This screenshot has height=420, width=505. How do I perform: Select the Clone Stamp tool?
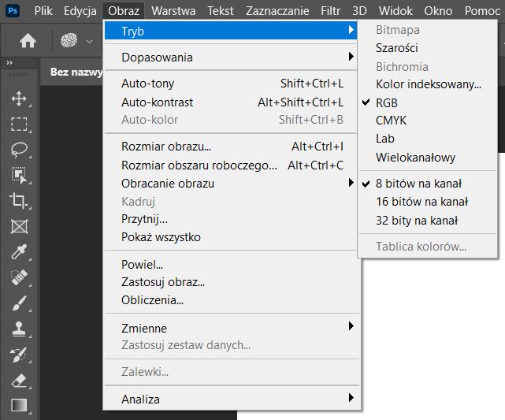coord(19,329)
